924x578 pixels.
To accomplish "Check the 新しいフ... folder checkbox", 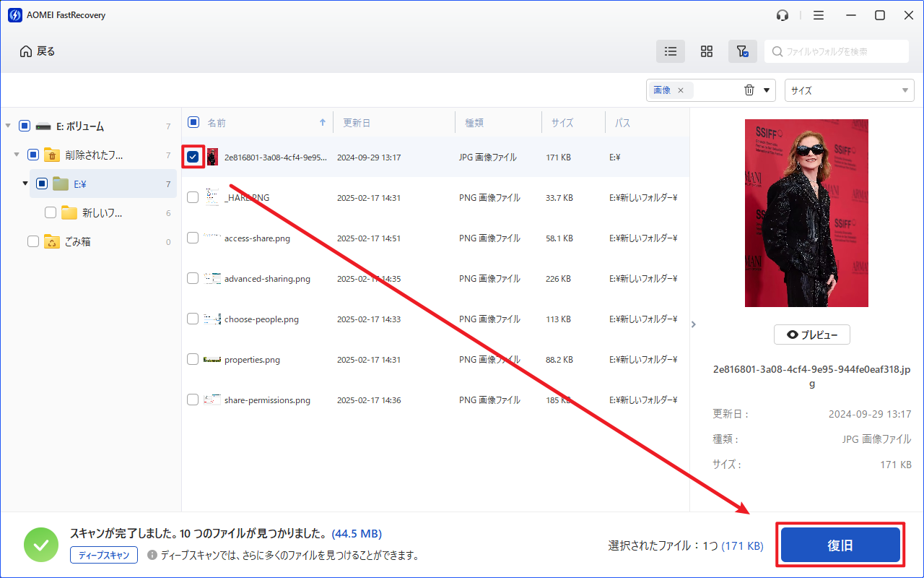I will [x=51, y=212].
